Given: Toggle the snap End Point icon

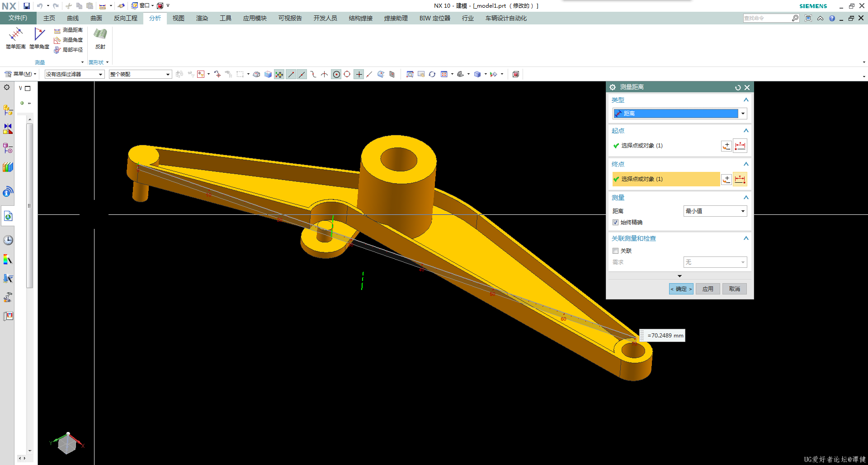Looking at the screenshot, I should coord(291,74).
